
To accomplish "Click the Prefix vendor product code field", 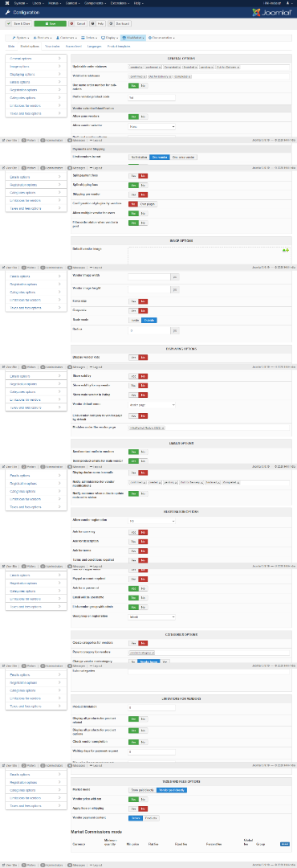I will (152, 97).
